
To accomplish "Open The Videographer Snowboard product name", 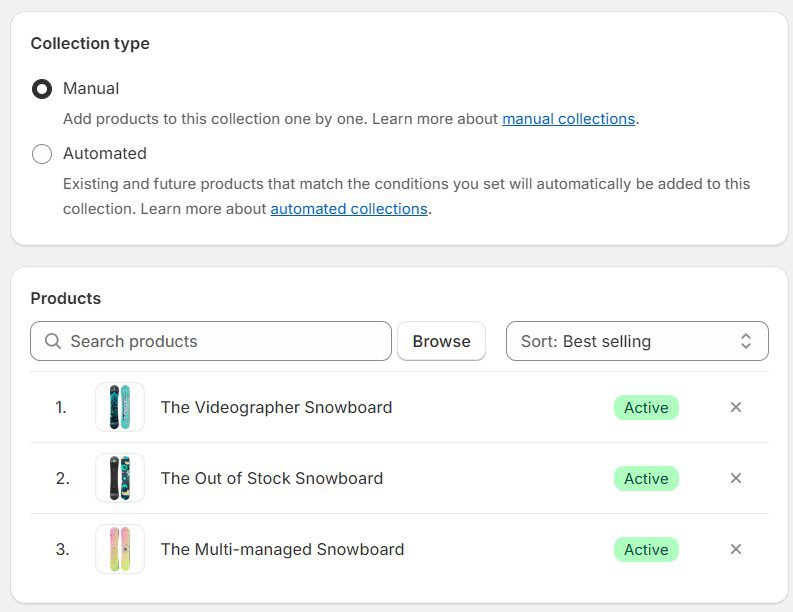I will [276, 407].
